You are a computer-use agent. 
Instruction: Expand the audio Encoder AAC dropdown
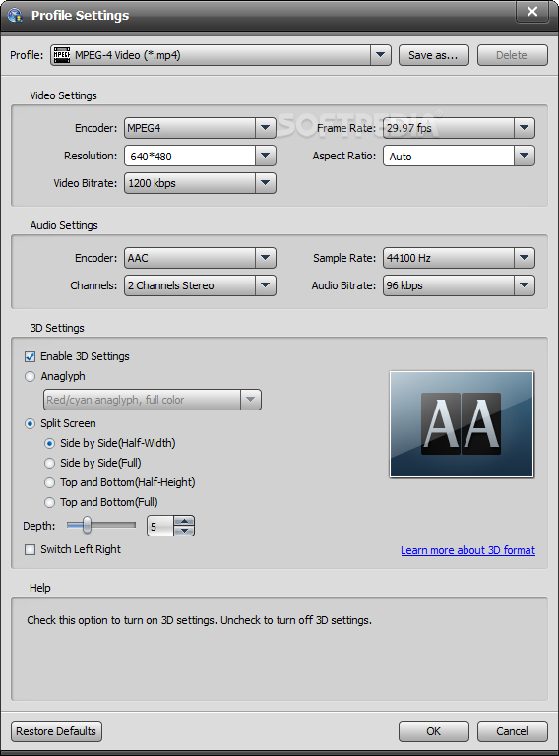tap(265, 258)
